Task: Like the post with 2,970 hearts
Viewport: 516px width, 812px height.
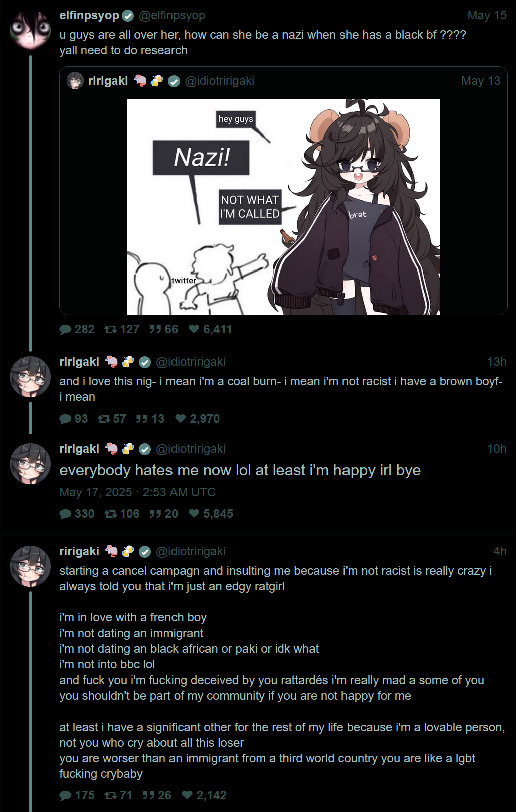Action: [x=181, y=419]
